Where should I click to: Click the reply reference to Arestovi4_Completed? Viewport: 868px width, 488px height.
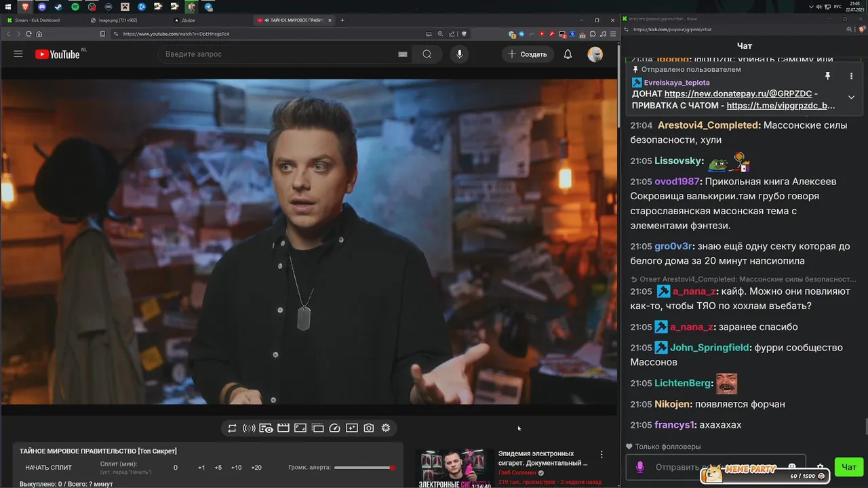point(743,279)
